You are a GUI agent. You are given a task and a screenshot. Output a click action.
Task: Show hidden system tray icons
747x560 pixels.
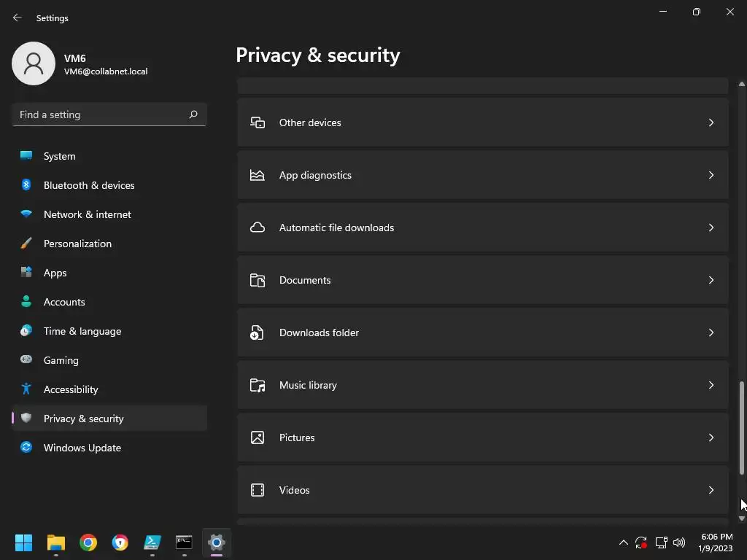coord(623,542)
